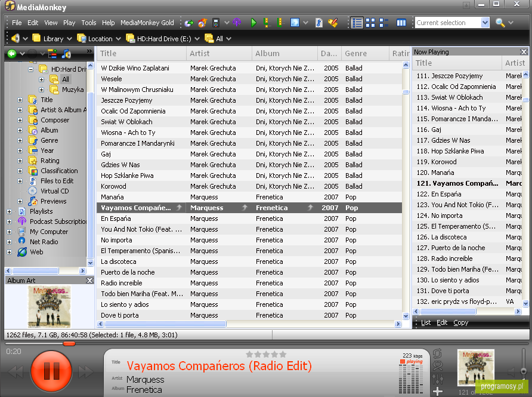Open the HD:Hard Drive (E:) breadcrumb dropdown arrow
This screenshot has height=397, width=532.
coord(197,39)
